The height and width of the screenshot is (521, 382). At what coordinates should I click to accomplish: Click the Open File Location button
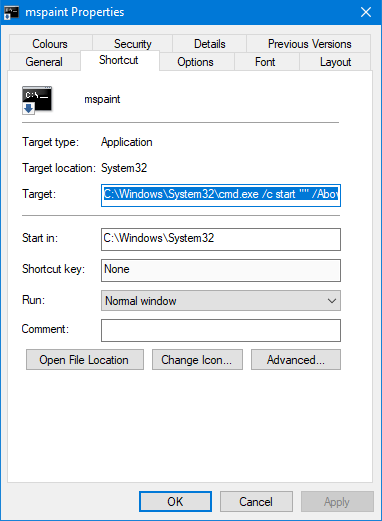(85, 360)
